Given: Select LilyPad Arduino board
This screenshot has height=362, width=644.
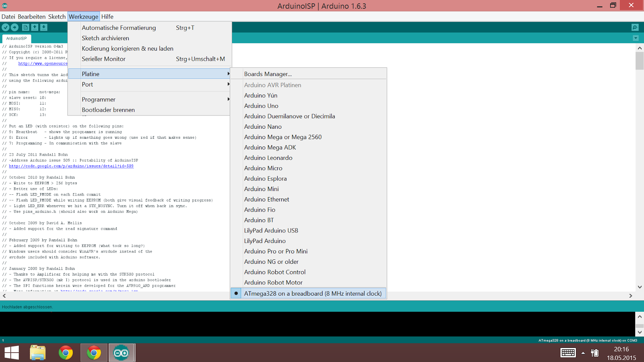Looking at the screenshot, I should click(308, 241).
